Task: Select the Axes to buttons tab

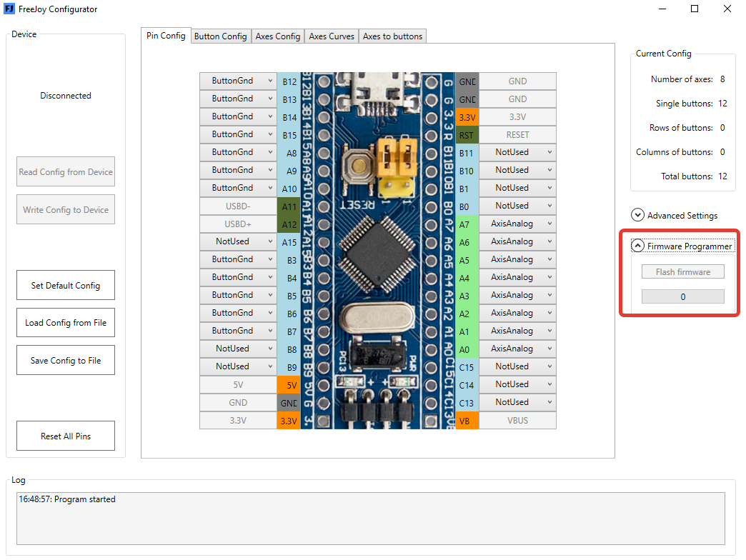Action: pyautogui.click(x=392, y=36)
